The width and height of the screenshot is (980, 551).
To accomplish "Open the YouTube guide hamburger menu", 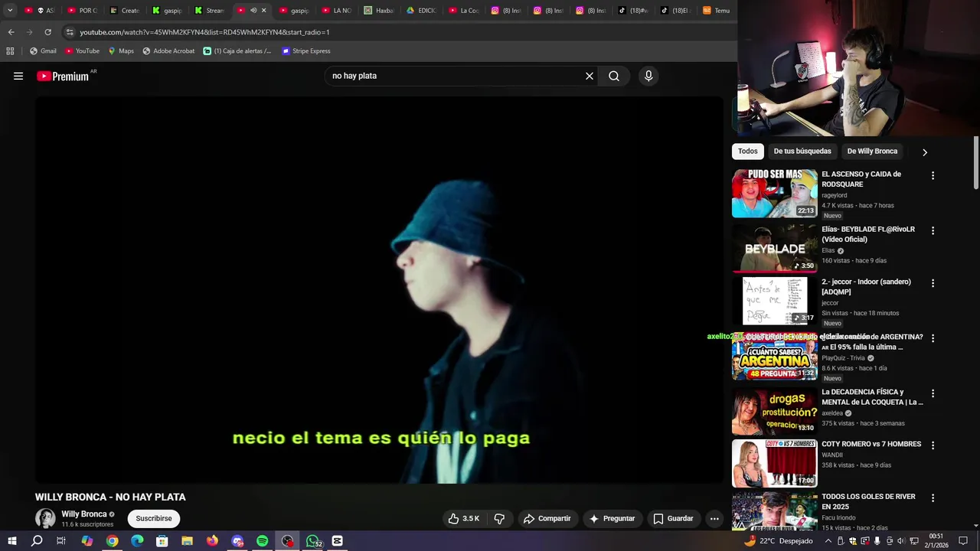I will [18, 76].
